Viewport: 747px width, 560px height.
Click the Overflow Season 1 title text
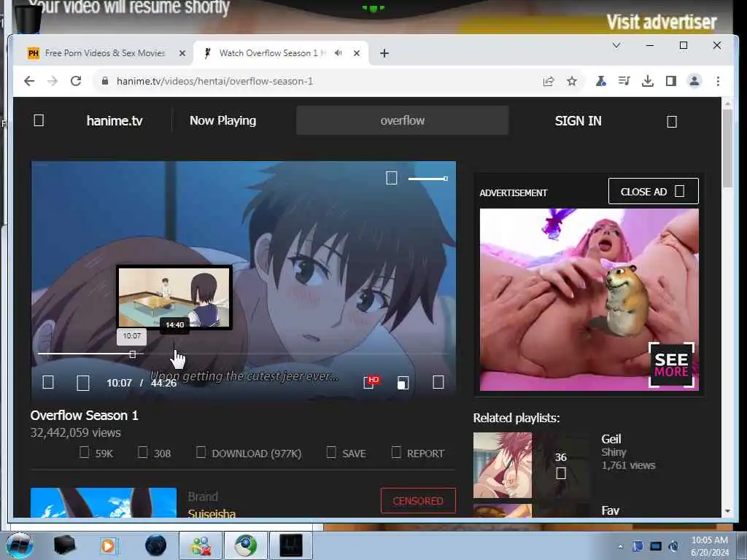(x=85, y=416)
